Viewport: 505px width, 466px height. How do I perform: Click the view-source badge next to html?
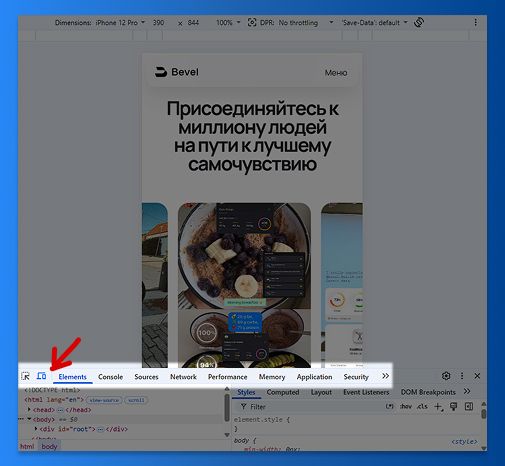pos(104,400)
